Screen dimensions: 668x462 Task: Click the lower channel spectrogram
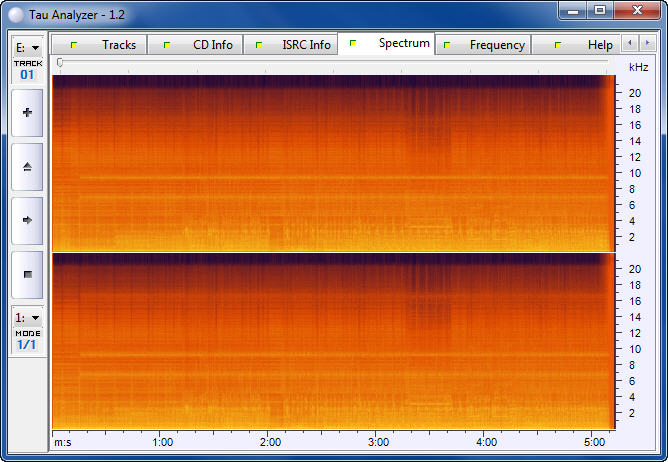pos(330,340)
